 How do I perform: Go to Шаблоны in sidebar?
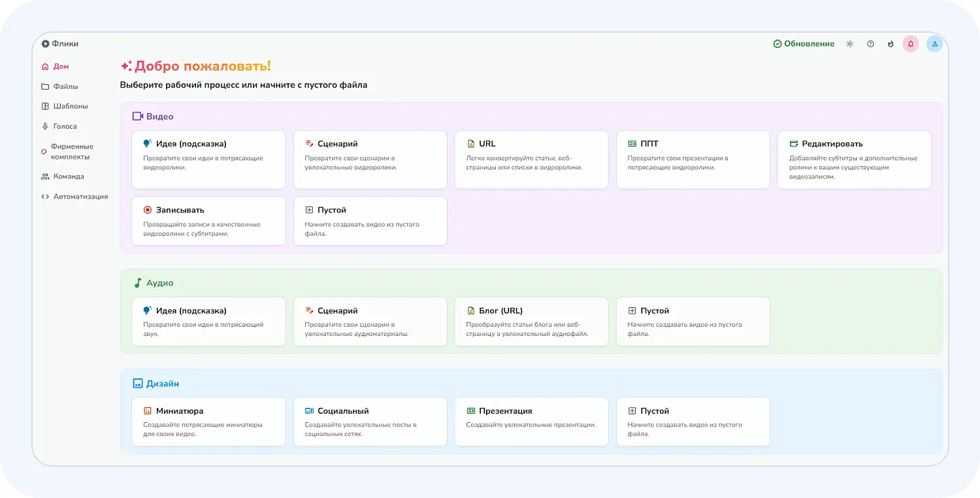(70, 106)
